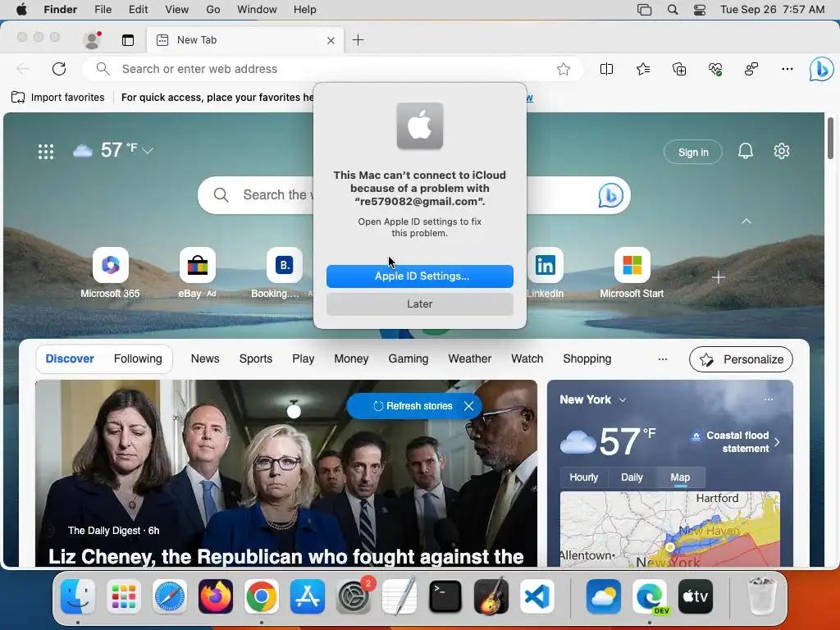Open the toolbar profile-sharing icon

click(751, 69)
